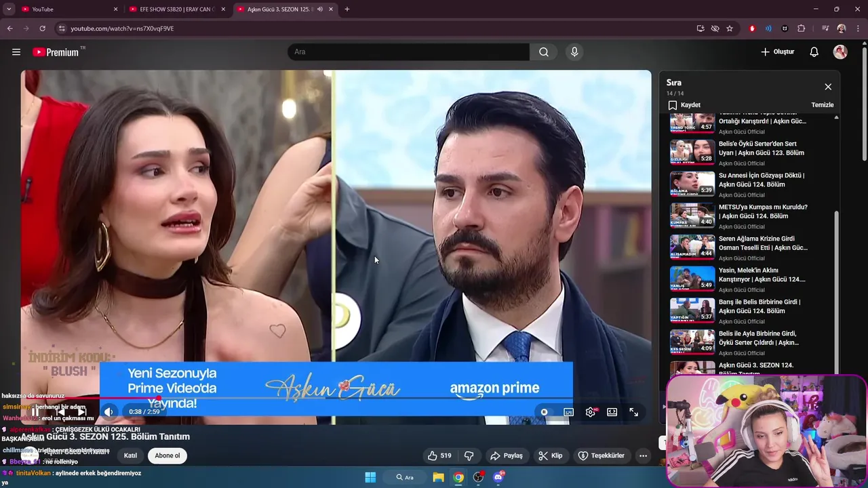Viewport: 868px width, 488px height.
Task: Go back in browser history
Action: pyautogui.click(x=9, y=28)
